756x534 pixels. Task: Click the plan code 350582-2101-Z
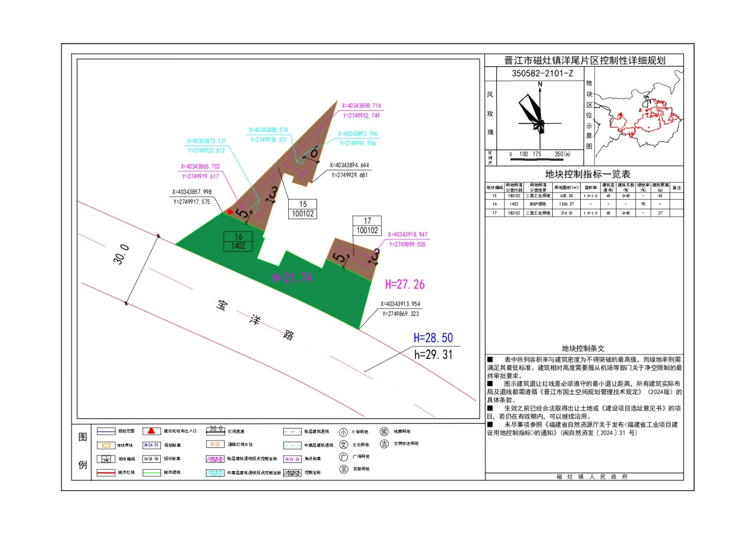tap(542, 74)
